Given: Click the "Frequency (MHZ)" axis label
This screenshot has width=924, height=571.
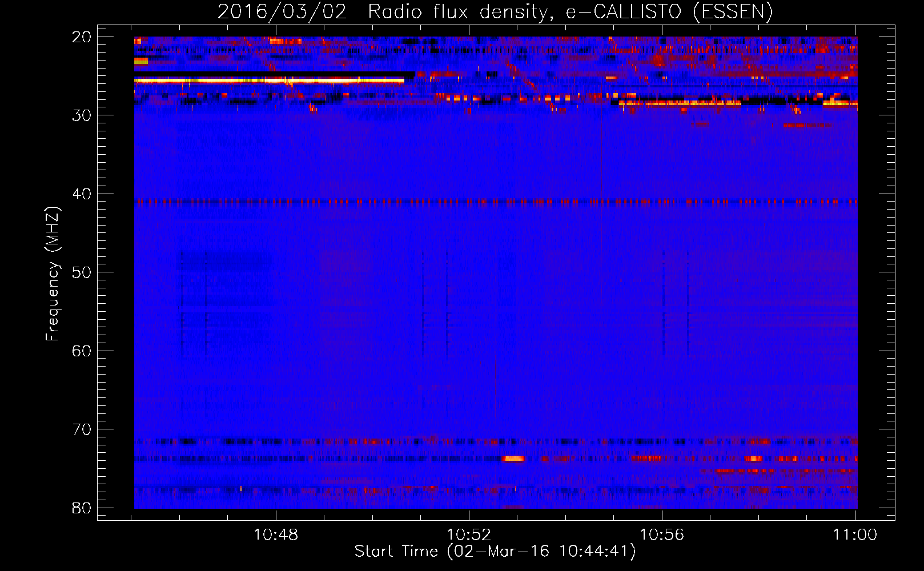Looking at the screenshot, I should 53,274.
